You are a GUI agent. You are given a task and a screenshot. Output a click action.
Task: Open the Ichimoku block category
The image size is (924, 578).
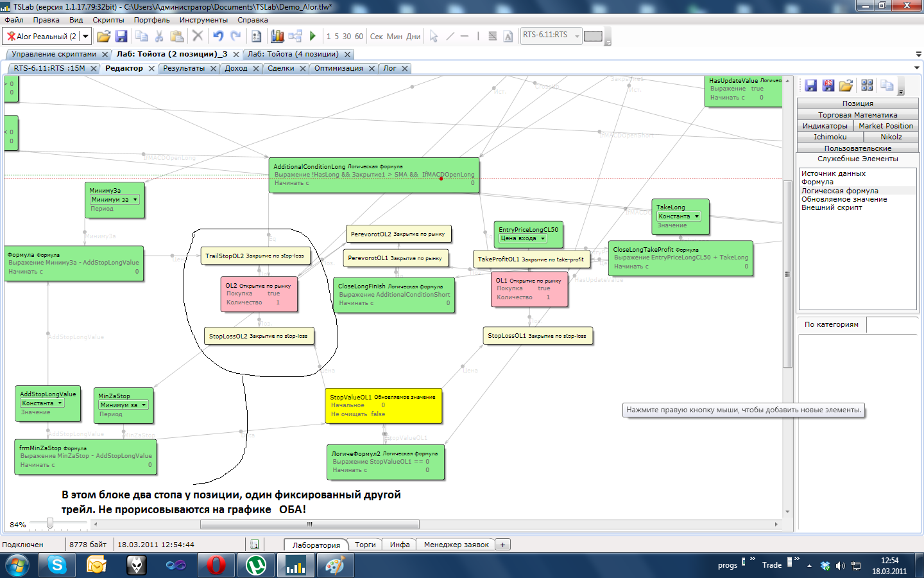(830, 137)
